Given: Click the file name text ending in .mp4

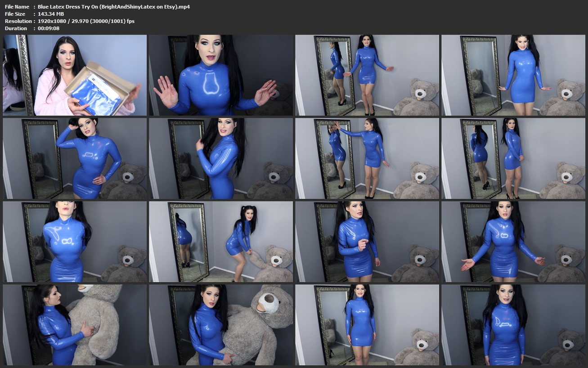Looking at the screenshot, I should coord(113,7).
